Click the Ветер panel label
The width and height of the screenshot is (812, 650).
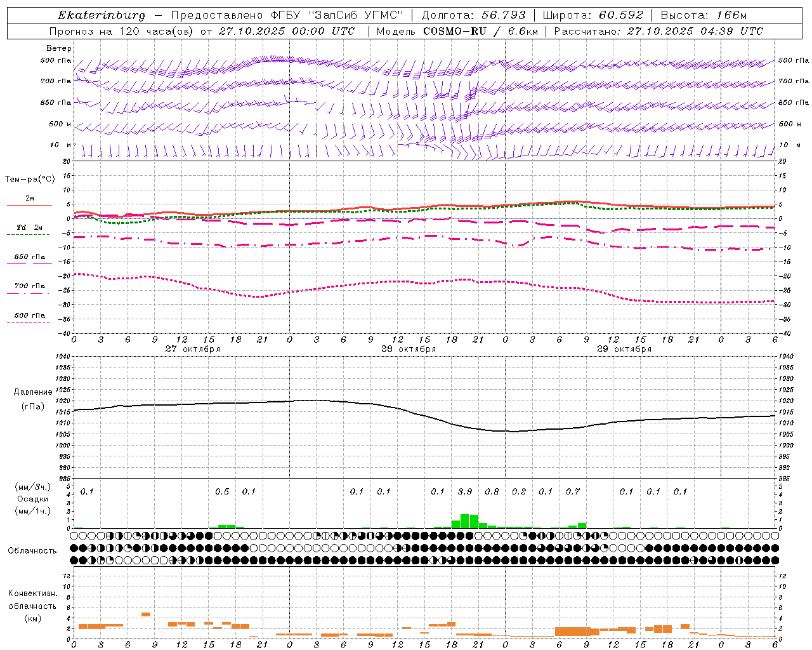[59, 48]
